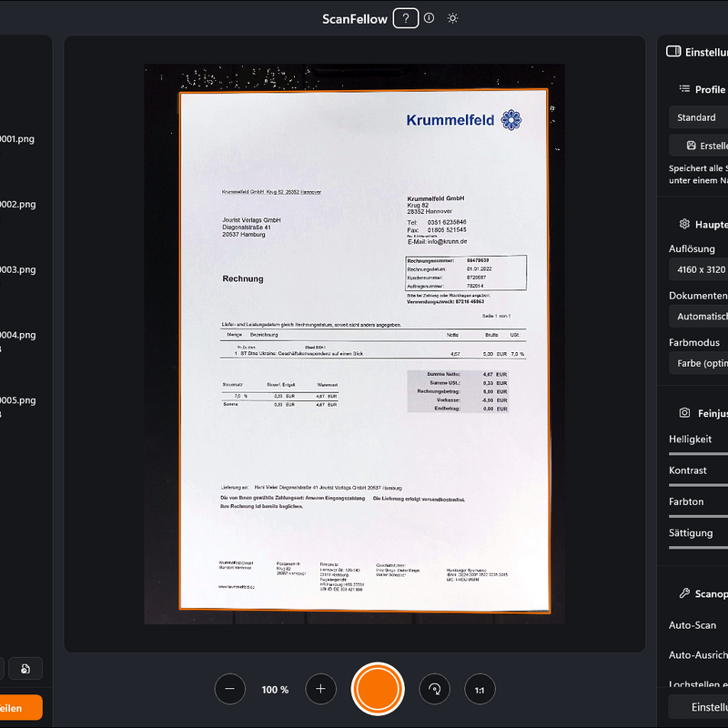Click the Auto-Ausrichten option label
Image resolution: width=728 pixels, height=728 pixels.
click(x=698, y=655)
